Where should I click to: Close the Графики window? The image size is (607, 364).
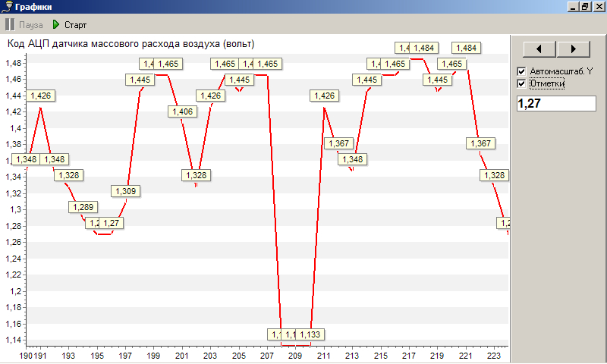click(597, 7)
